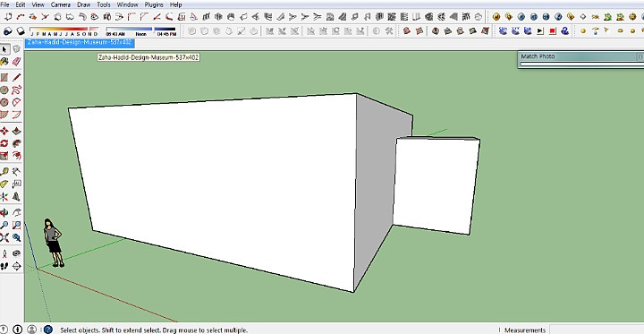644x334 pixels.
Task: Click the blue question mark plugin icon
Action: [565, 30]
